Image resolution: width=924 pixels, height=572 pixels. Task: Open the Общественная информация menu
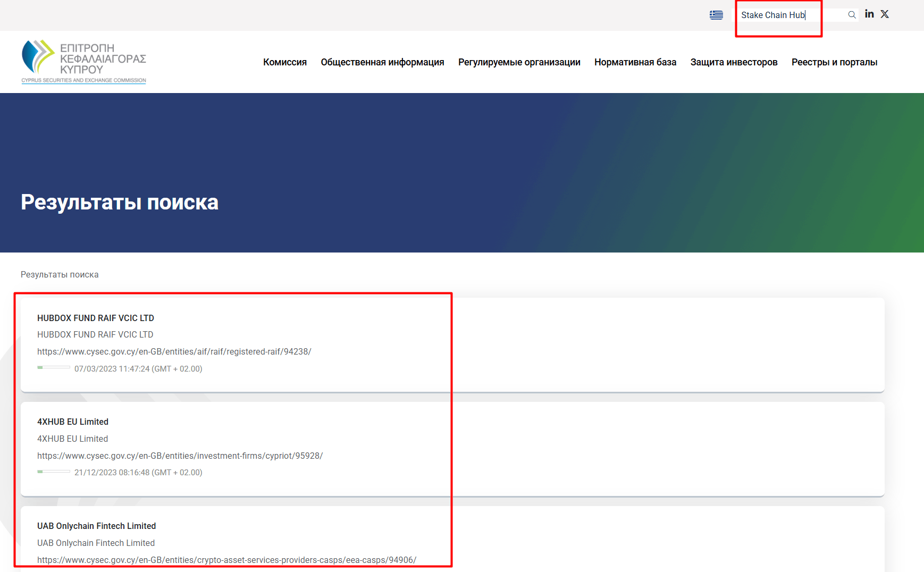click(x=382, y=62)
